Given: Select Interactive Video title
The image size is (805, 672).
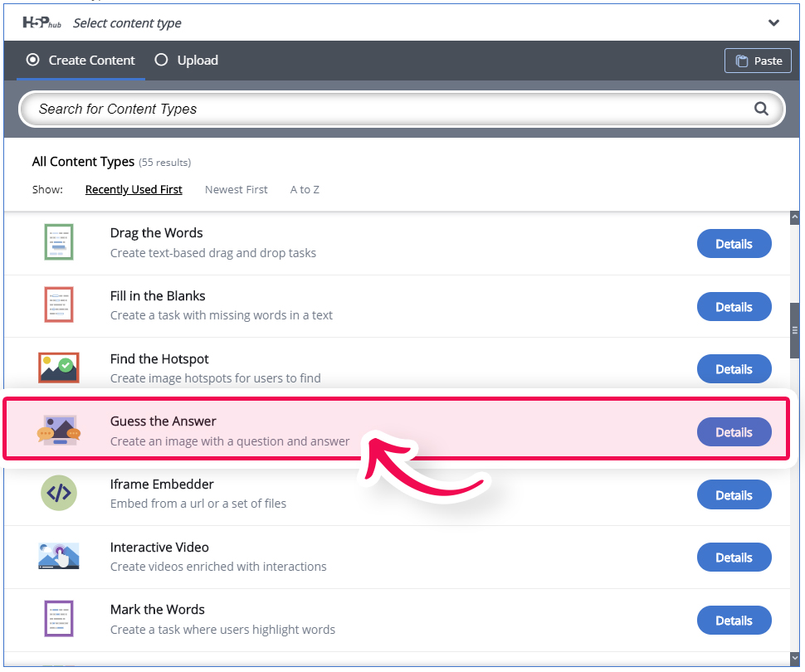Looking at the screenshot, I should click(x=159, y=548).
